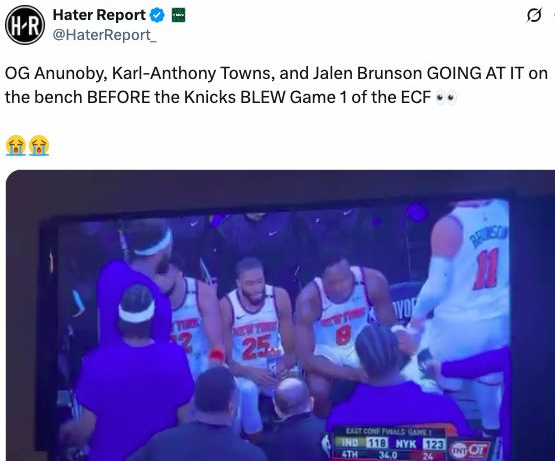Click the Brunson number 11 jersey in video
This screenshot has height=461, width=555.
[x=488, y=268]
